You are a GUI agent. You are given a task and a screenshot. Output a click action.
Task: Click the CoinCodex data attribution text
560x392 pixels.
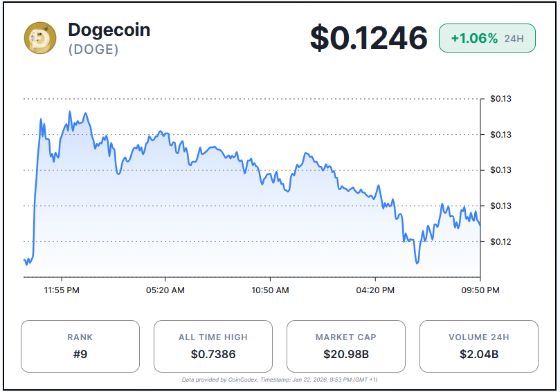click(x=280, y=380)
